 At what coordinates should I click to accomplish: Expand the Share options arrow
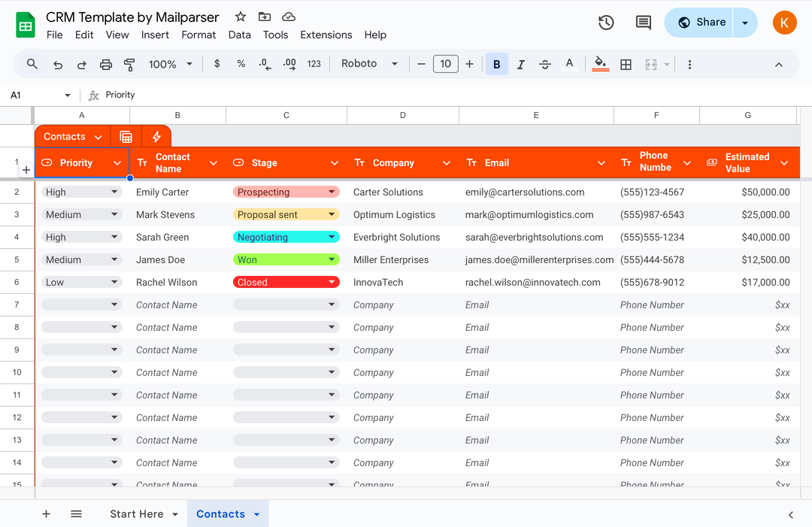pyautogui.click(x=745, y=23)
